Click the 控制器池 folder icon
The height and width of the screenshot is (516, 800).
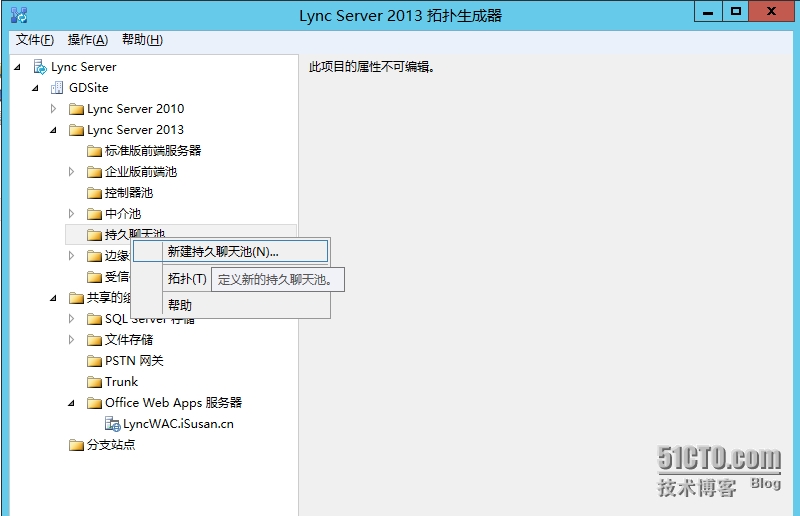pos(94,193)
